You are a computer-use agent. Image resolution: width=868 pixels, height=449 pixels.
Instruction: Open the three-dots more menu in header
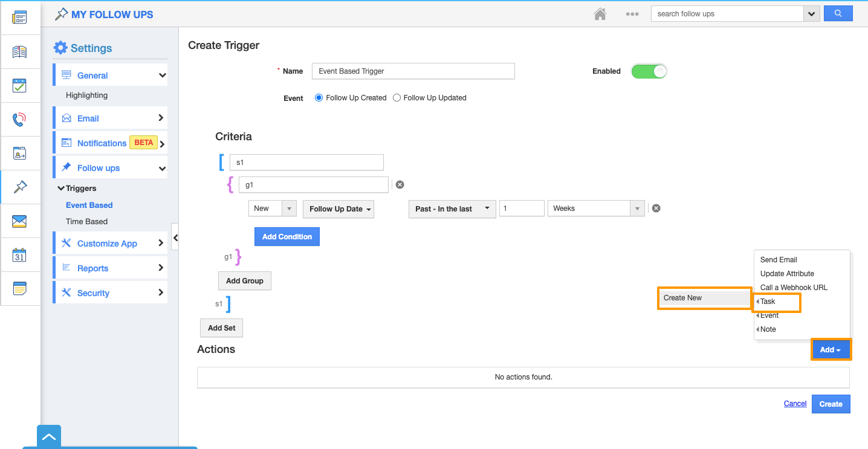coord(632,14)
